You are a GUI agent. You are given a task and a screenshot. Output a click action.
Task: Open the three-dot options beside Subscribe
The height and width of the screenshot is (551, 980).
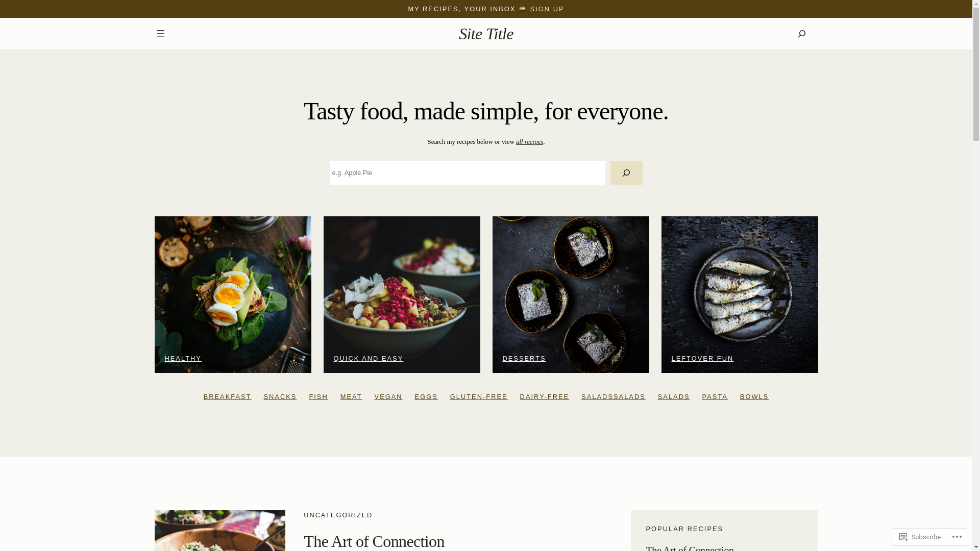[956, 537]
